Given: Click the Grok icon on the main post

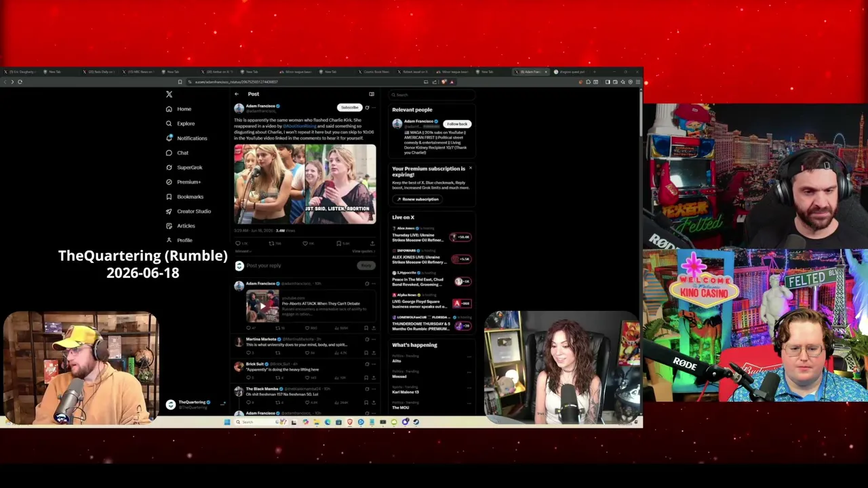Looking at the screenshot, I should click(x=367, y=108).
